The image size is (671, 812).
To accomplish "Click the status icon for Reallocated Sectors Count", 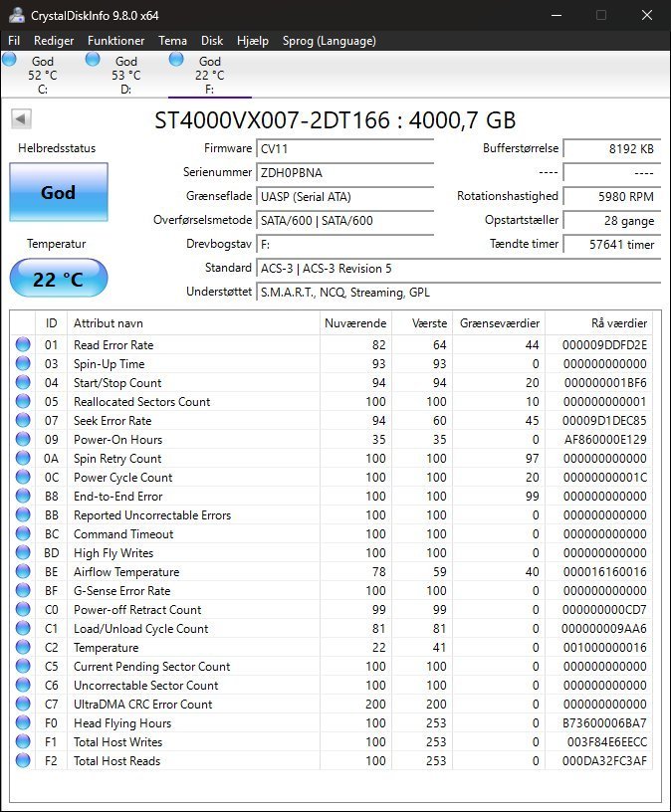I will coord(23,402).
